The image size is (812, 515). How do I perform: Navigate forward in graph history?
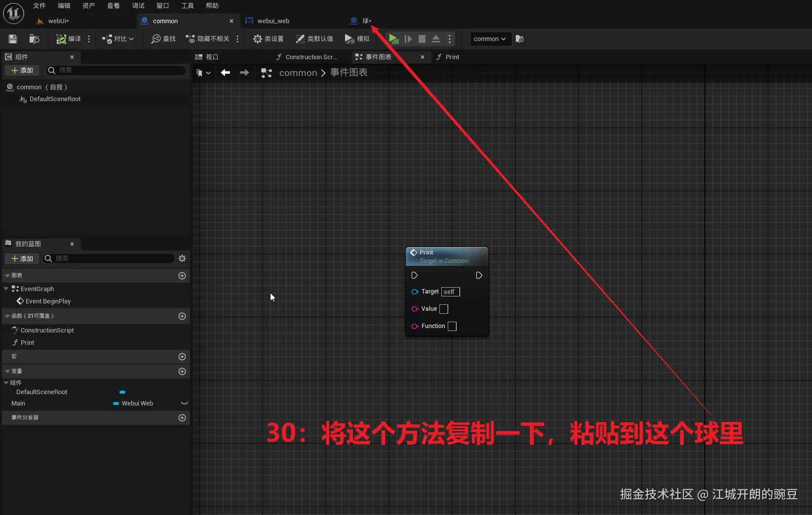pyautogui.click(x=244, y=73)
